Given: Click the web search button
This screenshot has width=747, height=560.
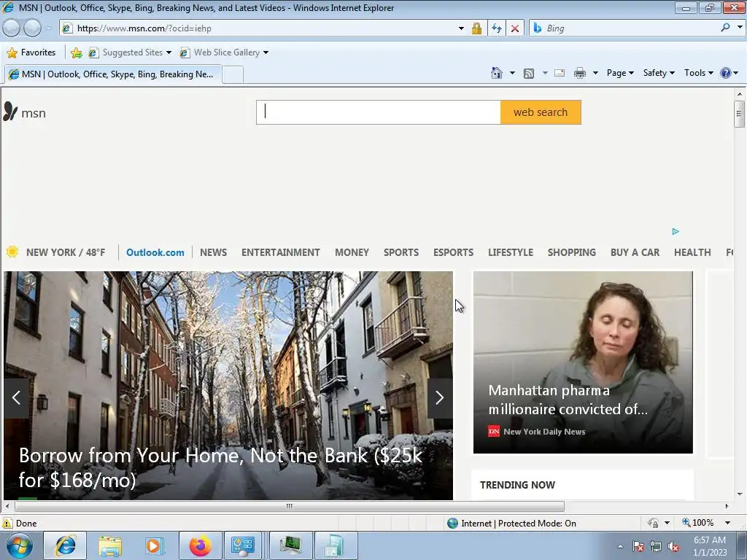Looking at the screenshot, I should [541, 112].
